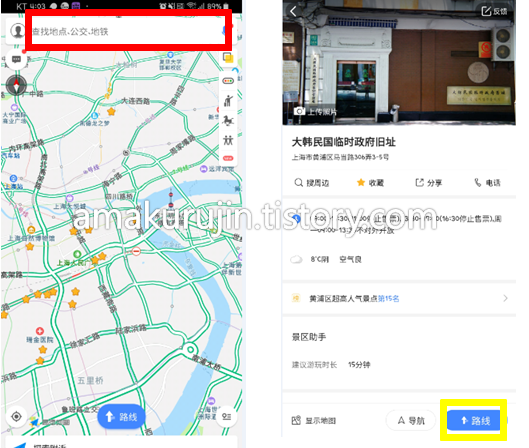Expand 黄浦区超高人气景点 ranking row chevron
The image size is (529, 448).
[x=505, y=298]
